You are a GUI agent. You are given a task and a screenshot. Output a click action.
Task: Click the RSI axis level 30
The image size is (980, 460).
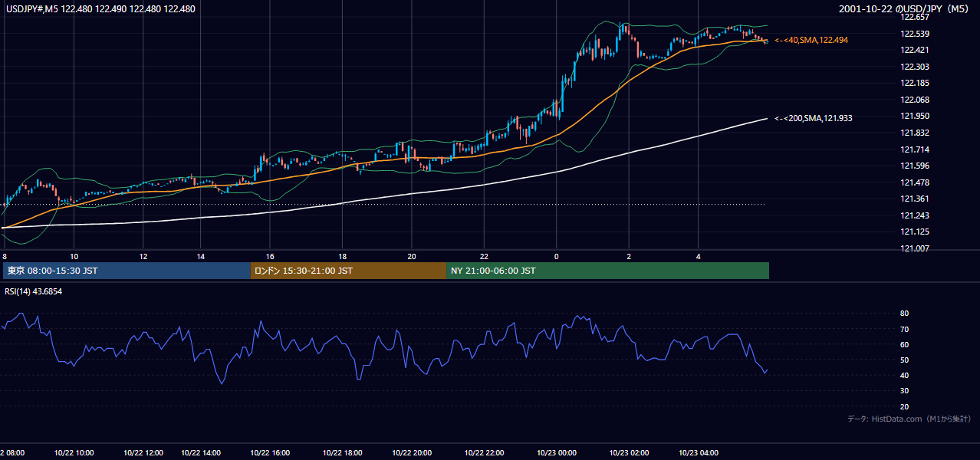pyautogui.click(x=904, y=391)
